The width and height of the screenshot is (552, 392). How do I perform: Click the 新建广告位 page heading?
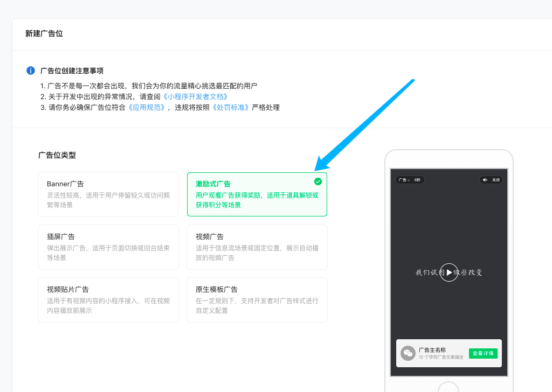point(44,33)
